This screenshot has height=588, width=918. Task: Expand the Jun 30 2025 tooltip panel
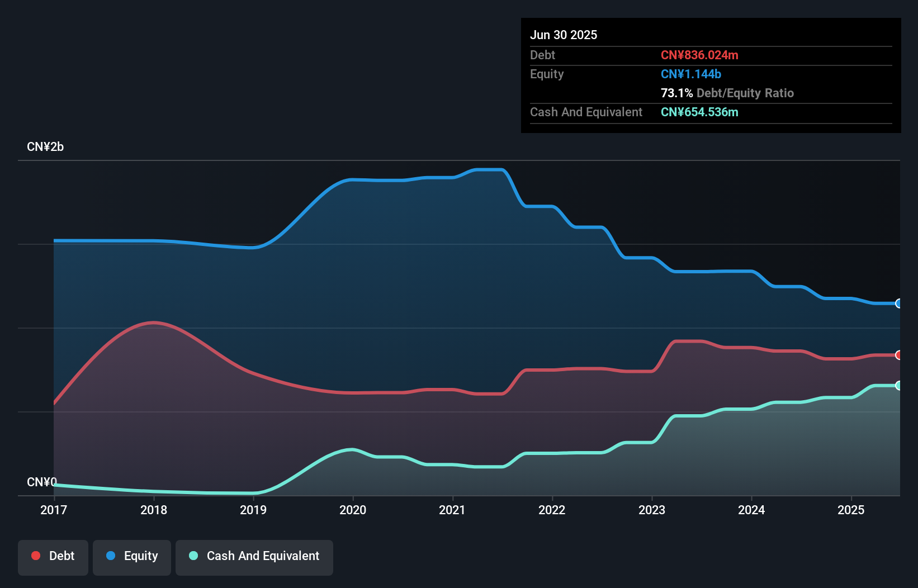710,75
